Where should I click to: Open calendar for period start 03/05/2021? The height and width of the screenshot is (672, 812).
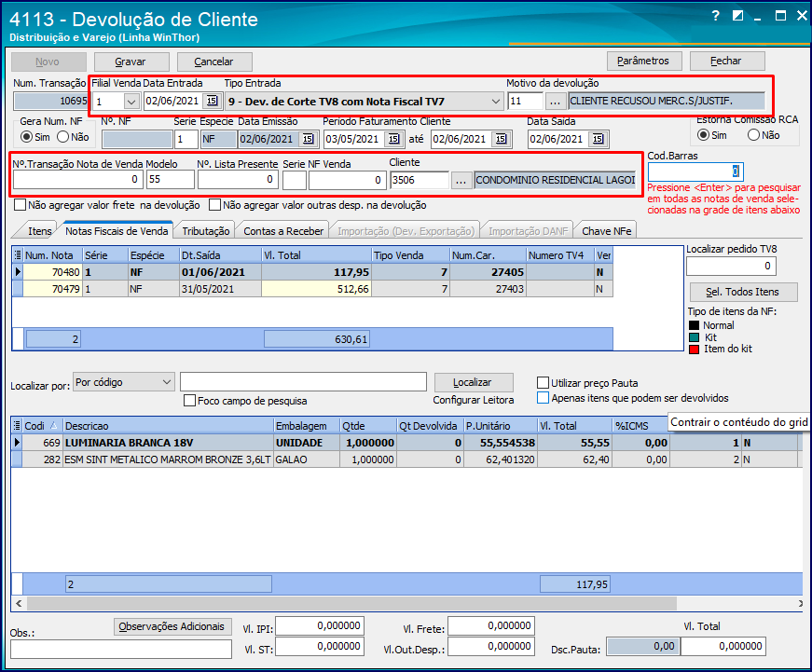tap(394, 139)
